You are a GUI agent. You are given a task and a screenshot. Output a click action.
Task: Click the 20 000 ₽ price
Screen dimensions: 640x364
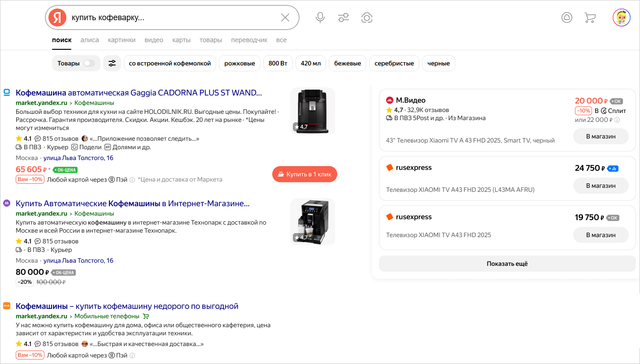[x=591, y=101]
